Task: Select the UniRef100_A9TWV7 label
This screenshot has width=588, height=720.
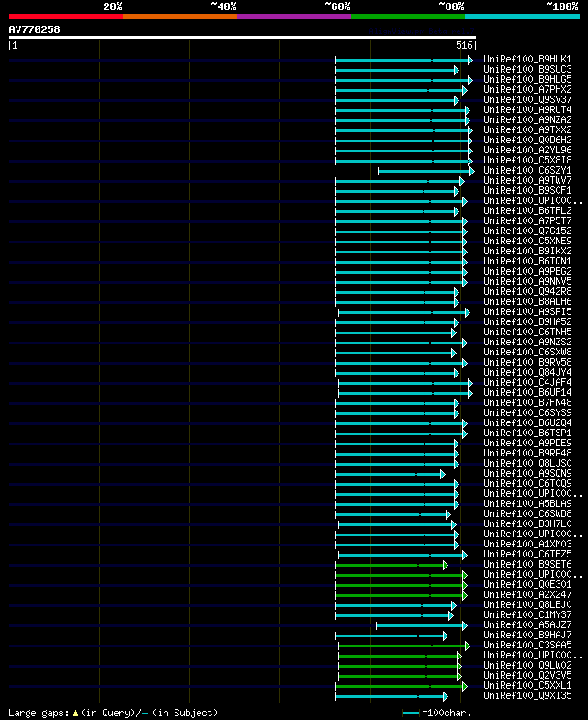Action: click(527, 180)
